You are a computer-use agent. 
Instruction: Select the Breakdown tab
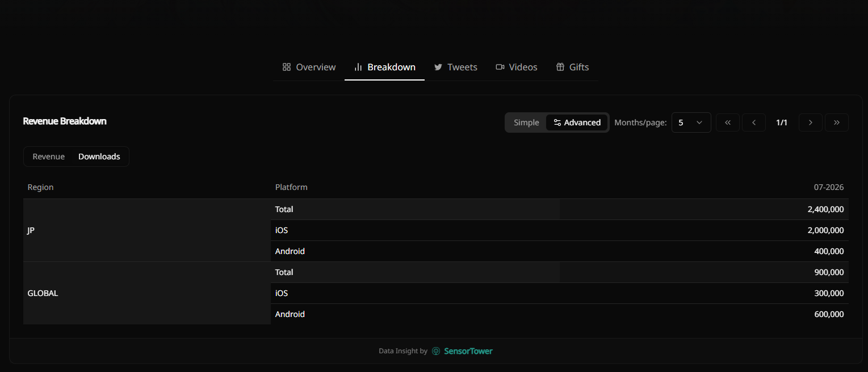coord(385,67)
